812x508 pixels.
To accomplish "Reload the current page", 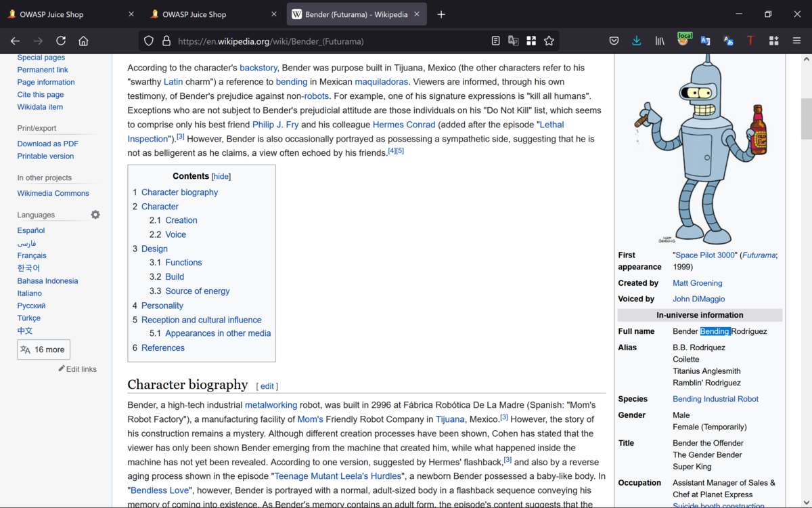I will point(61,41).
